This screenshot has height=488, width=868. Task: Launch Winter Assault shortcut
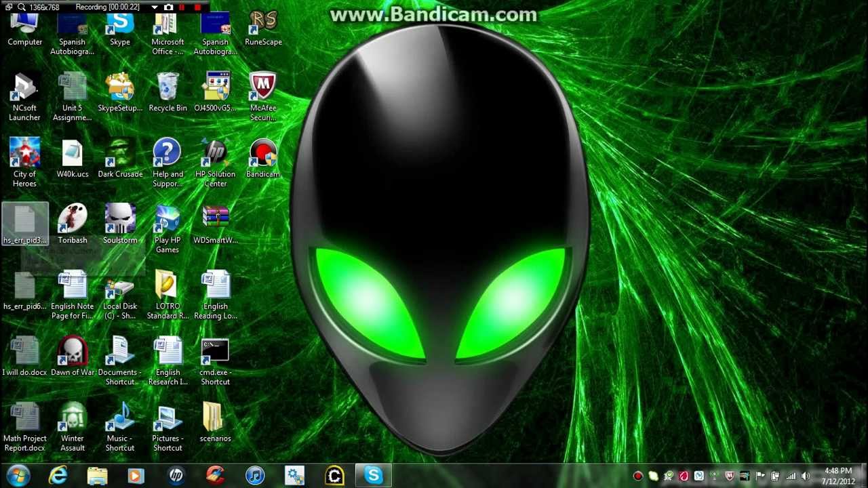click(72, 427)
